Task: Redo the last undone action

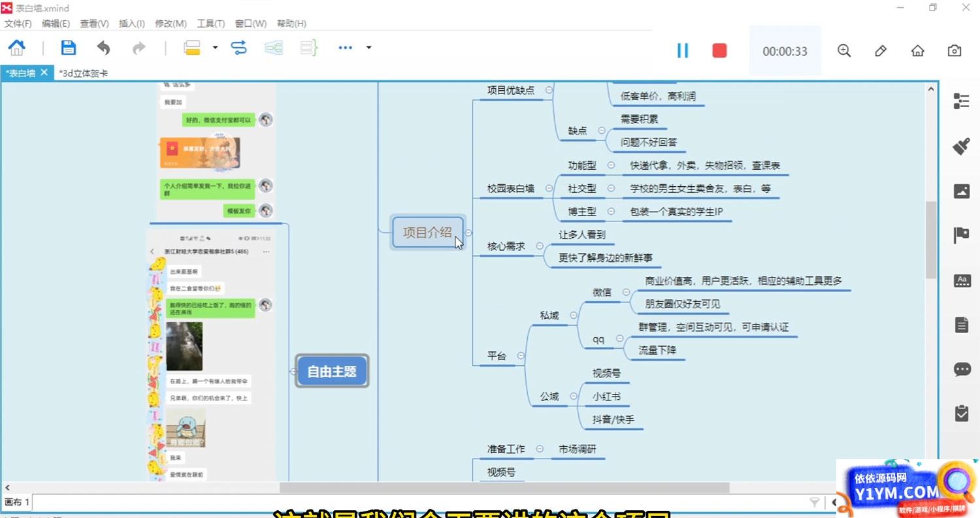Action: tap(139, 48)
